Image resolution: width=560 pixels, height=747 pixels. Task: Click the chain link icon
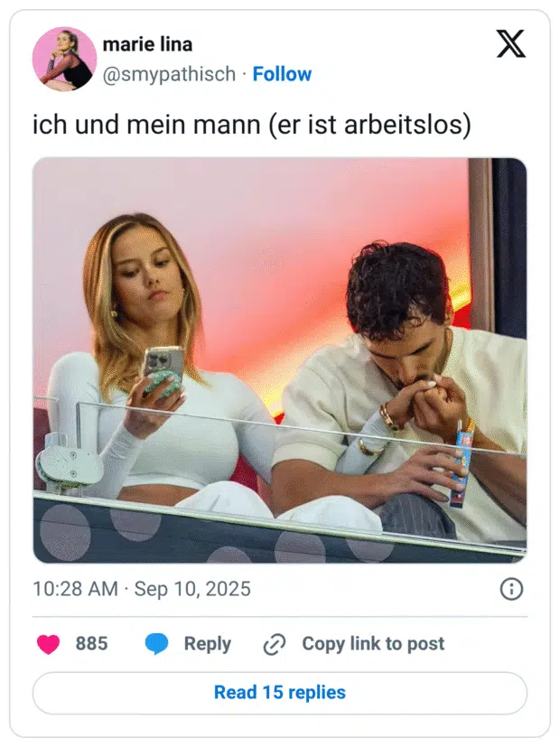tap(275, 644)
